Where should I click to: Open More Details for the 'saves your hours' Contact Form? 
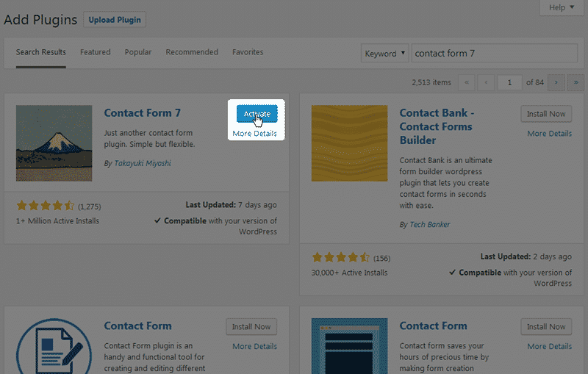click(x=549, y=346)
